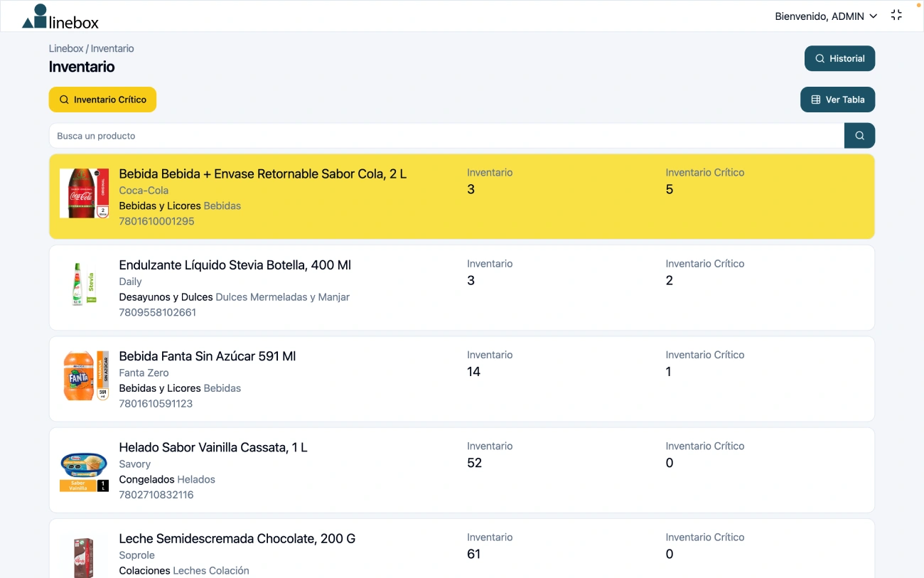Open the Historial panel

coord(839,58)
